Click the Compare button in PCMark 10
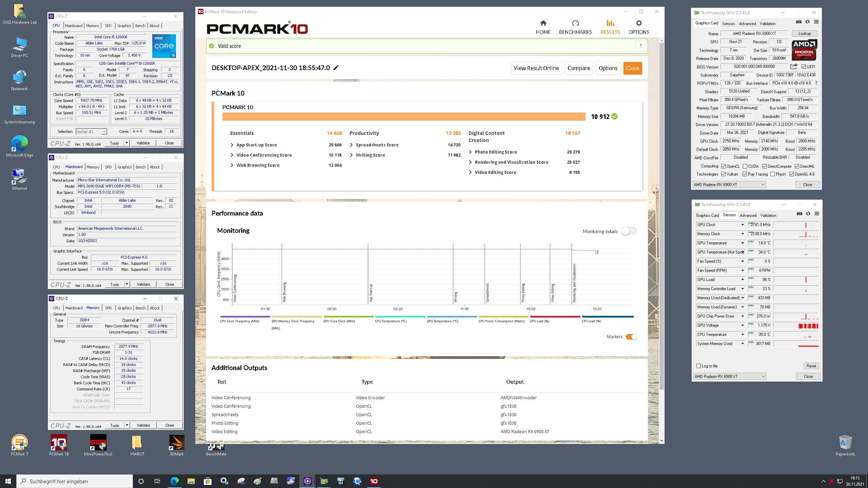This screenshot has width=868, height=488. pyautogui.click(x=578, y=68)
